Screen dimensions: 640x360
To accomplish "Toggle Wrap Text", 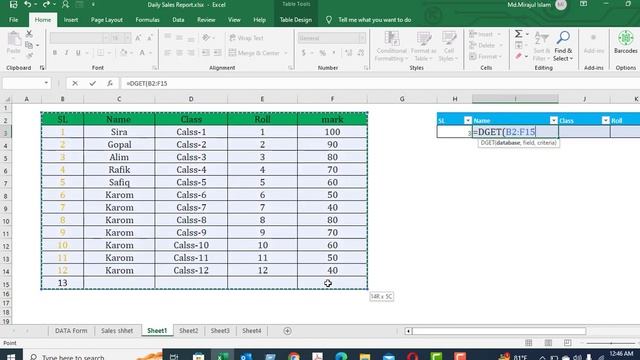I will 247,38.
